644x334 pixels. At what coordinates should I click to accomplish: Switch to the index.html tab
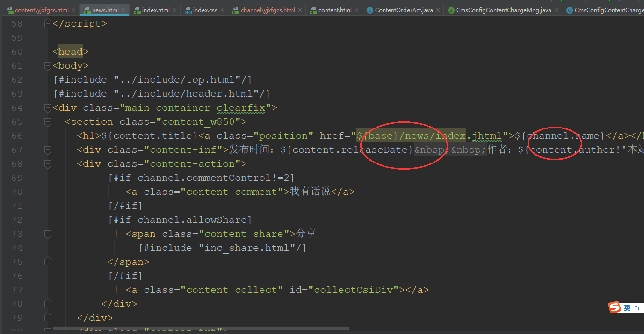[155, 10]
